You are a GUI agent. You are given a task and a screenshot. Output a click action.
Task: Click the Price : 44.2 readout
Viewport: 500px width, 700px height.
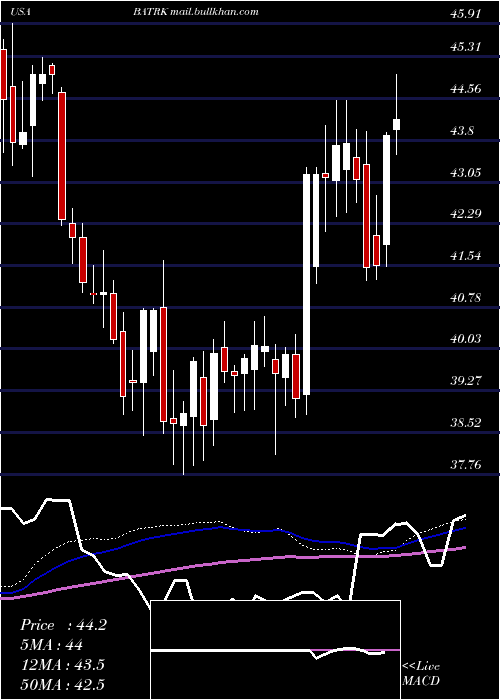(63, 625)
